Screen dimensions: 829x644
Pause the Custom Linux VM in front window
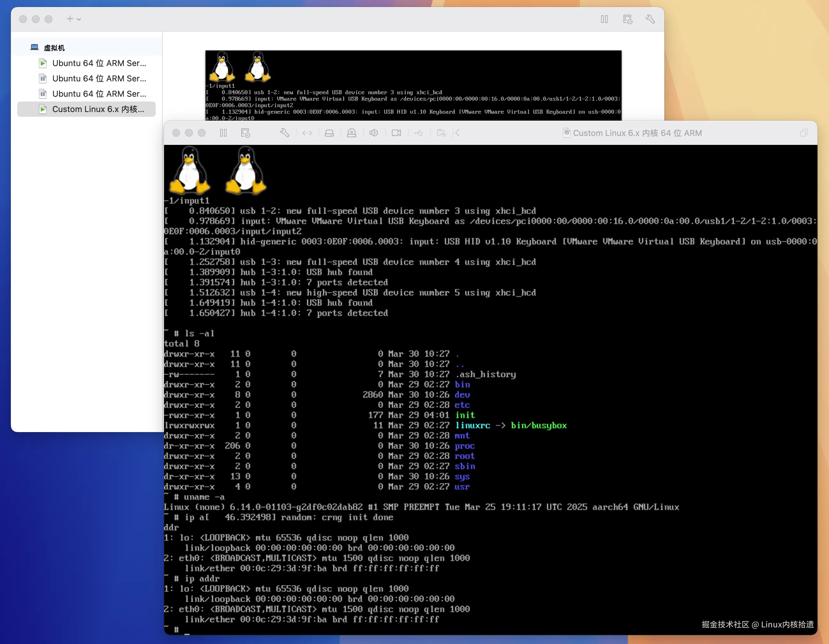coord(223,133)
